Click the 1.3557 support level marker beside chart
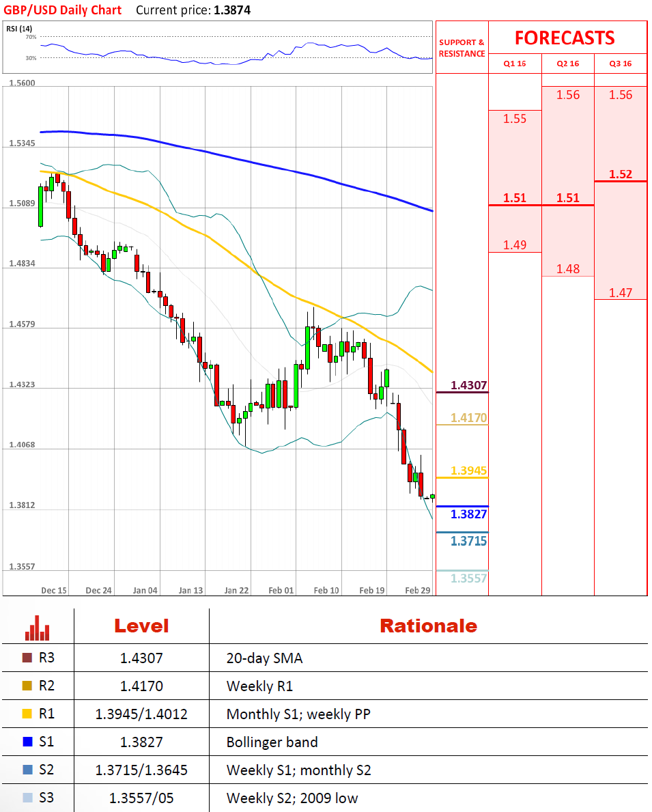 click(x=468, y=578)
